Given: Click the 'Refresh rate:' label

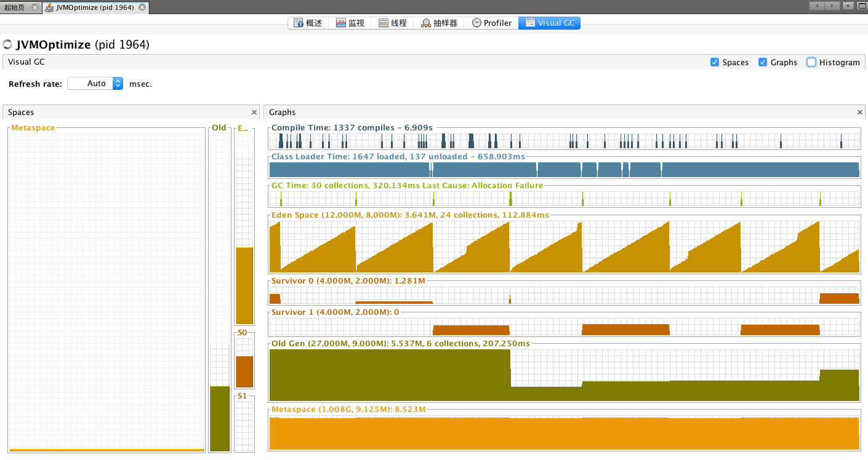Looking at the screenshot, I should point(35,84).
